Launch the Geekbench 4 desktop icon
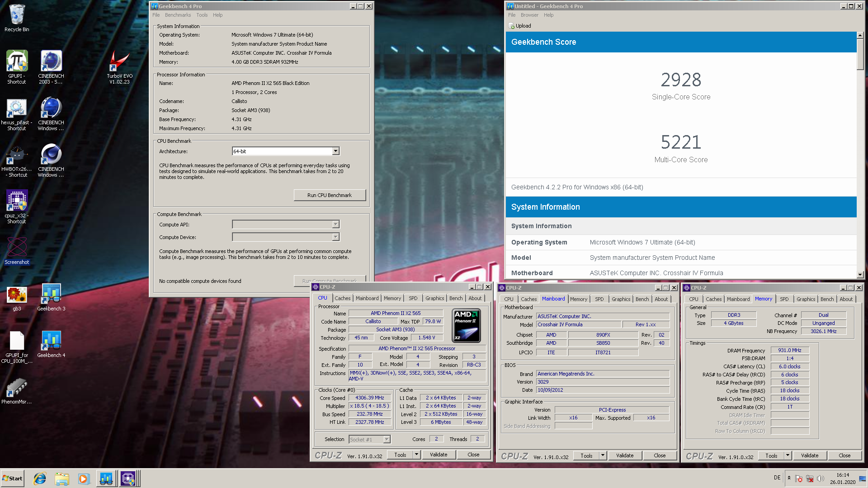Viewport: 868px width, 488px height. point(51,344)
